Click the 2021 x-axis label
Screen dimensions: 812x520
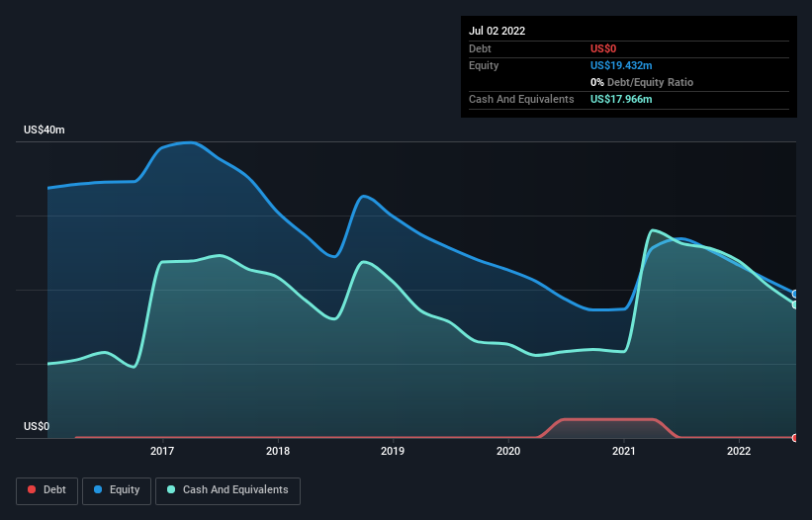(623, 451)
